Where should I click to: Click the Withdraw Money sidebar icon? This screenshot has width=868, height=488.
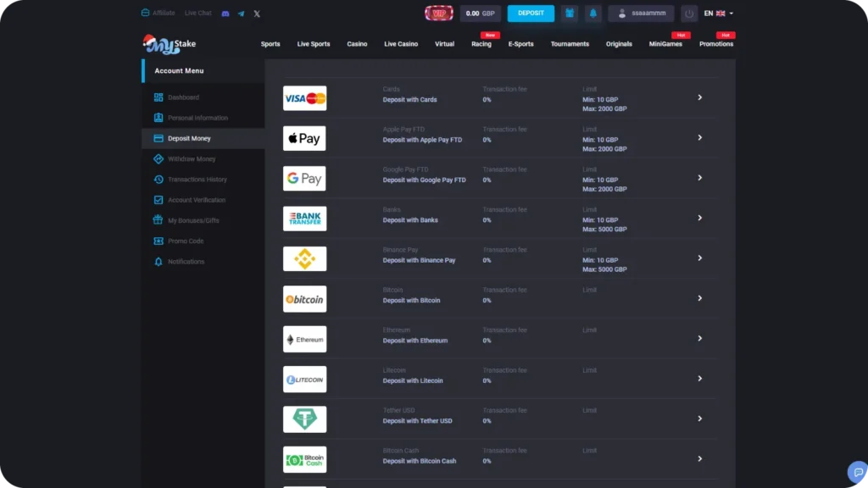point(159,158)
